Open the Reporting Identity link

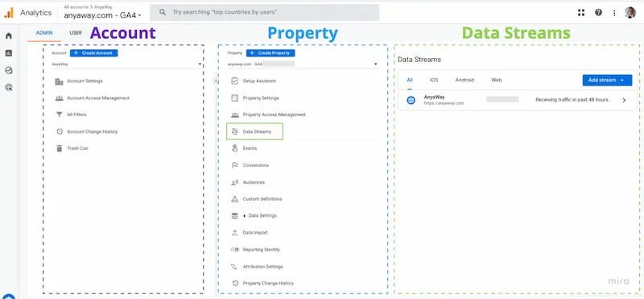click(261, 250)
